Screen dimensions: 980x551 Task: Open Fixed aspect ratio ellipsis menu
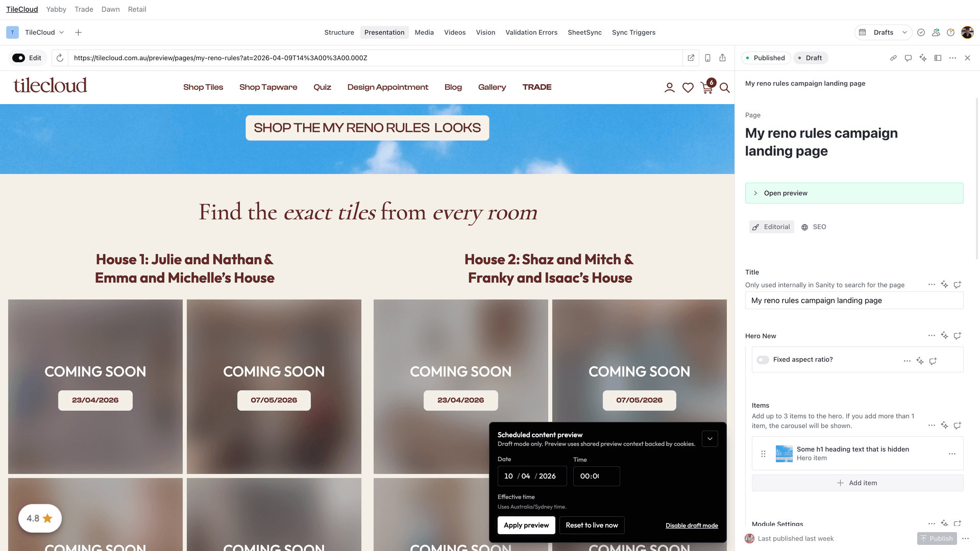pyautogui.click(x=907, y=361)
